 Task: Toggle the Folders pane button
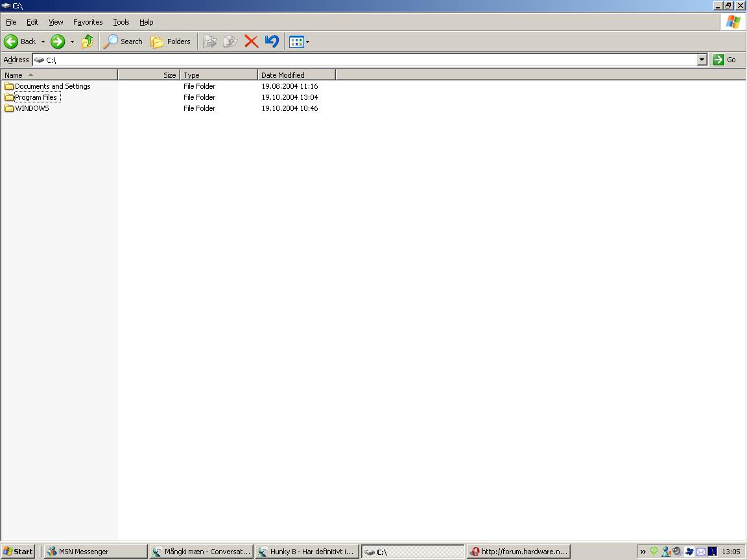[x=170, y=41]
